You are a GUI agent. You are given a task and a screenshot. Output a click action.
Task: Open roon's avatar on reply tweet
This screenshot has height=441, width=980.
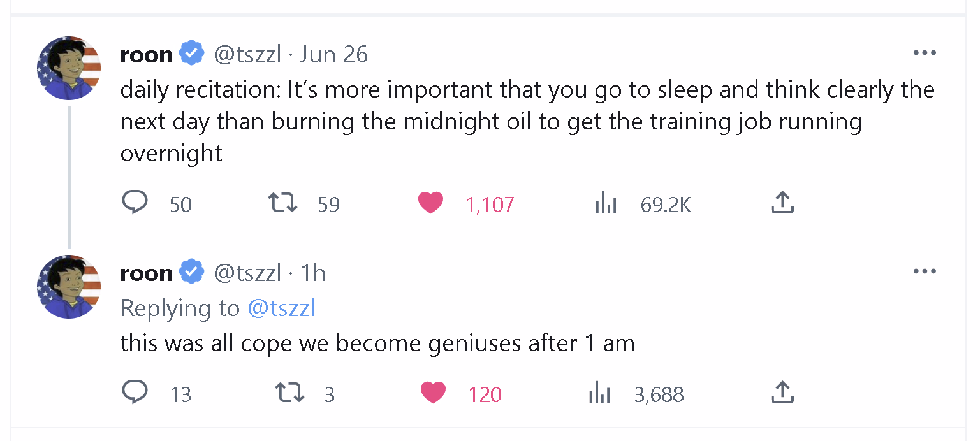(69, 287)
